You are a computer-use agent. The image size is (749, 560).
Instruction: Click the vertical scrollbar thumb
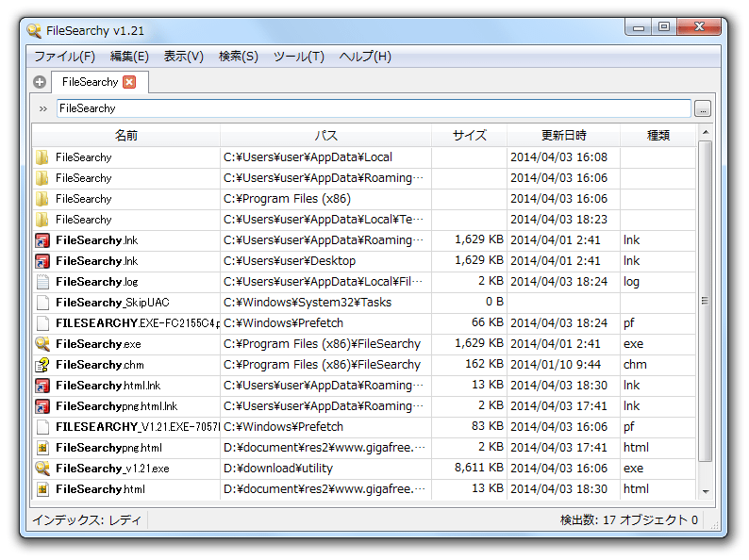[x=705, y=301]
